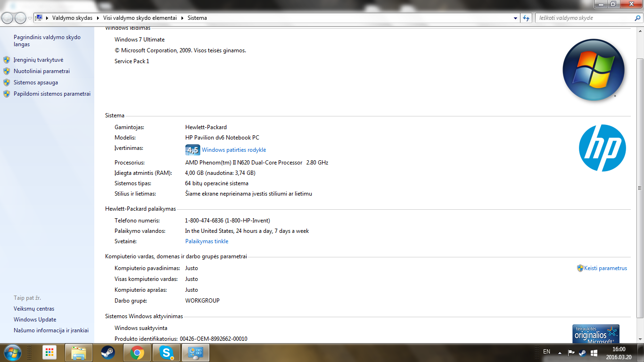Click shield icon beside Nuotoliniai parametrai

pyautogui.click(x=7, y=71)
